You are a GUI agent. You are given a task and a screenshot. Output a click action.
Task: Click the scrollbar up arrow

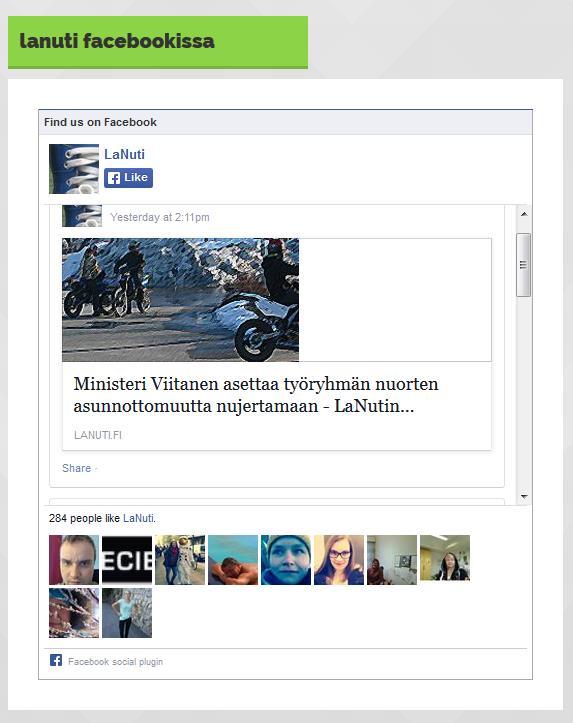pos(524,214)
